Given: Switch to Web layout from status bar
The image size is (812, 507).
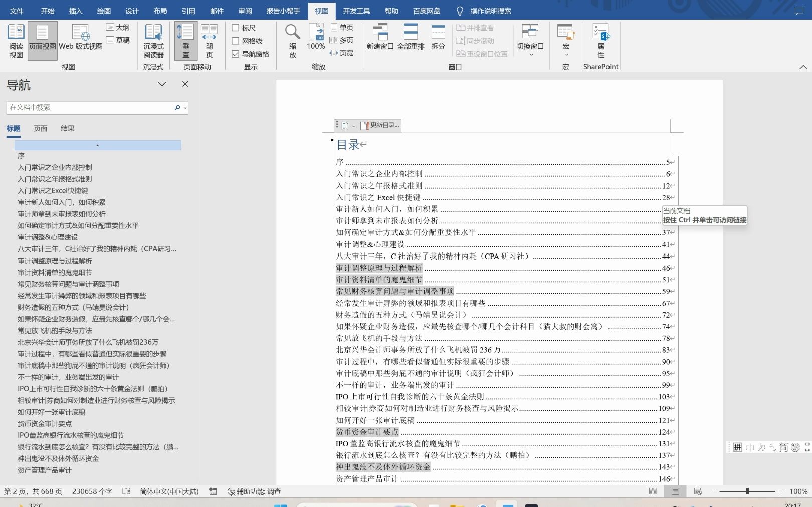Looking at the screenshot, I should point(698,491).
